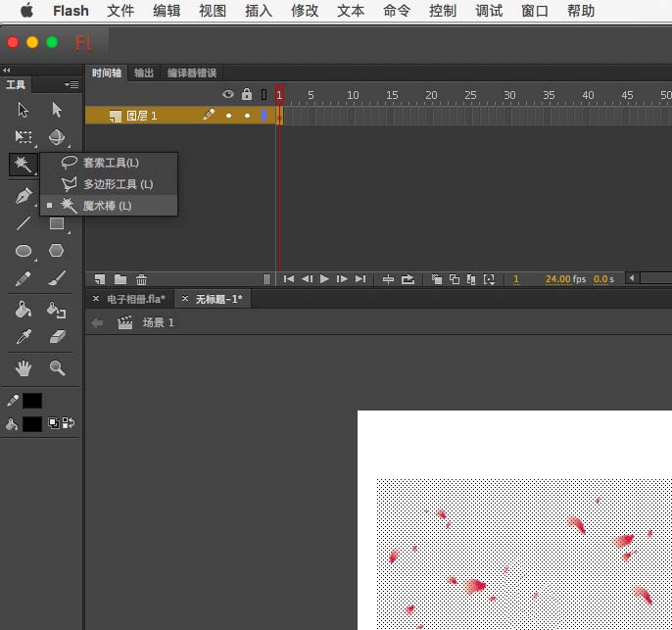672x630 pixels.
Task: Activate the Hand tool
Action: (x=24, y=368)
